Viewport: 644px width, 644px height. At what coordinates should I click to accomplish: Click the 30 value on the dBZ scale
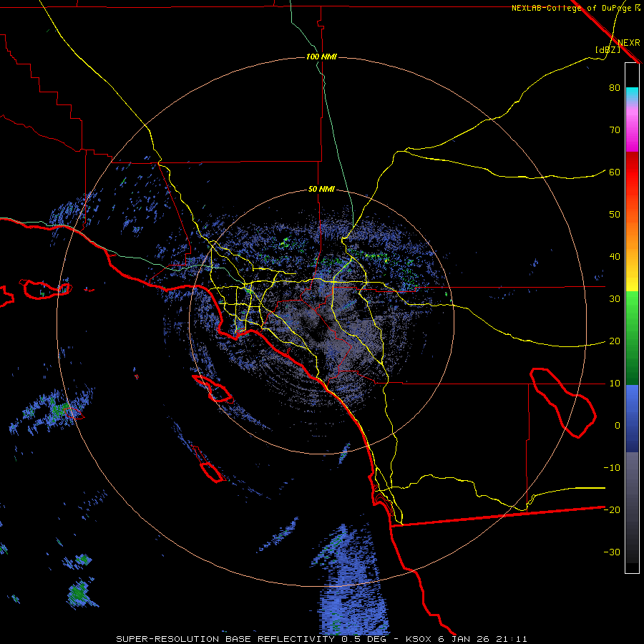click(615, 299)
